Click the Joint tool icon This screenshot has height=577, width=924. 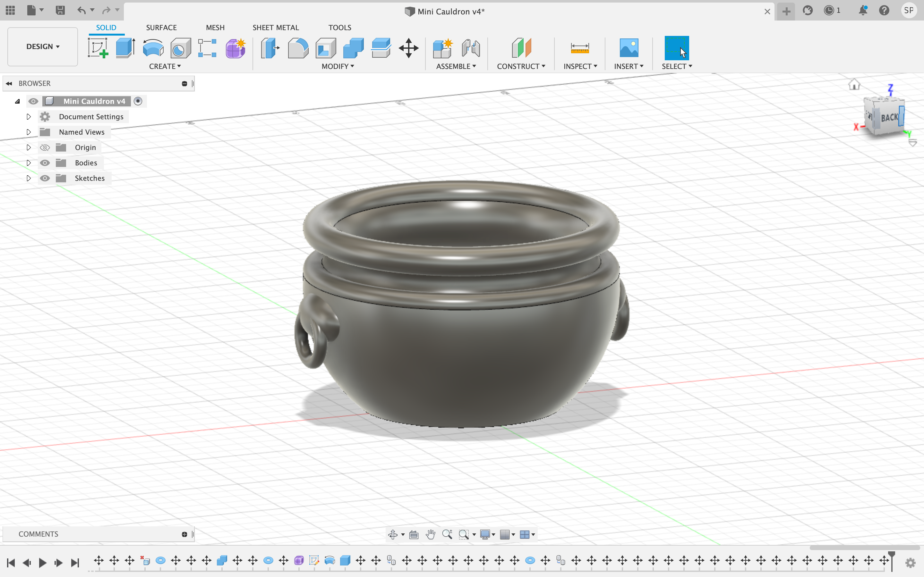tap(470, 48)
